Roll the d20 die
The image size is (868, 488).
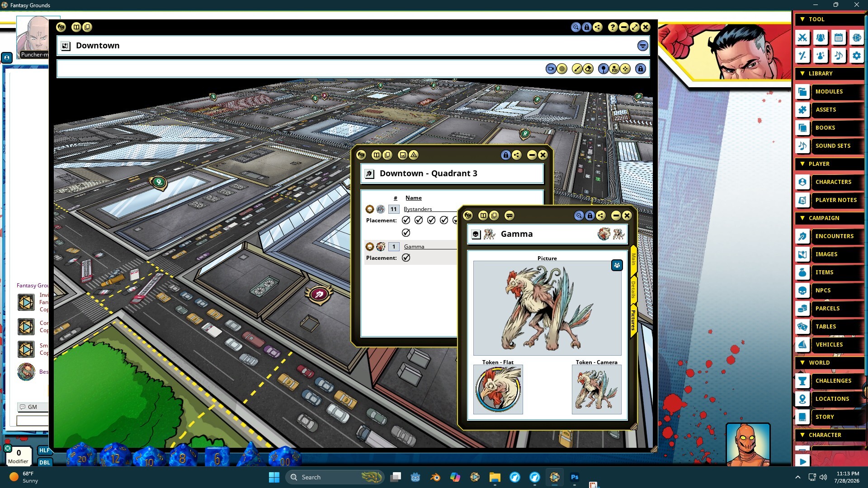[x=82, y=455]
